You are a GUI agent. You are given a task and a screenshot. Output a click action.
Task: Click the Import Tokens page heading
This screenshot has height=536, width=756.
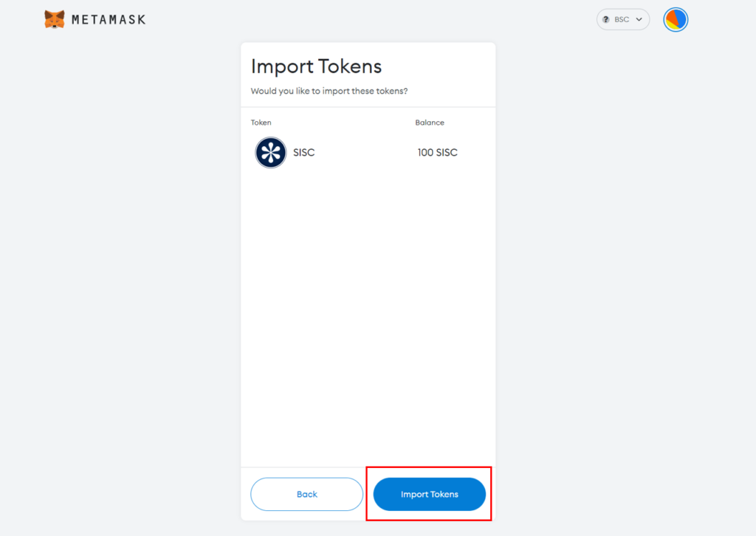(316, 66)
